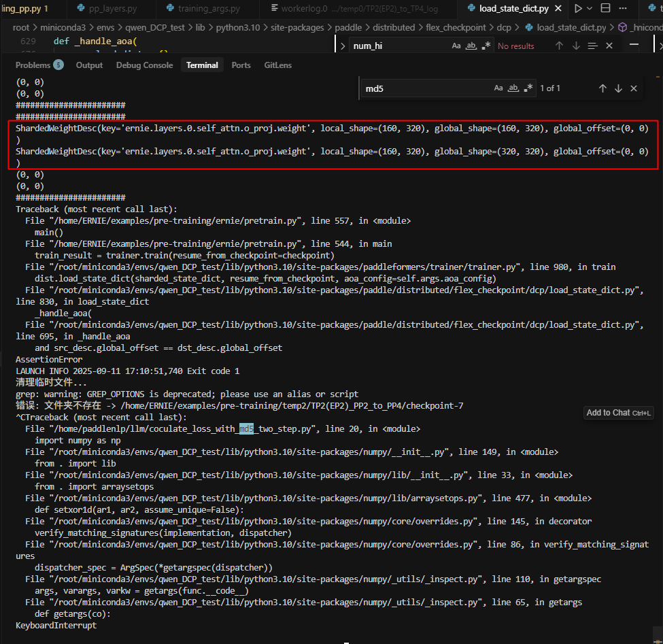
Task: Open the Debug Console panel tab
Action: pos(144,65)
